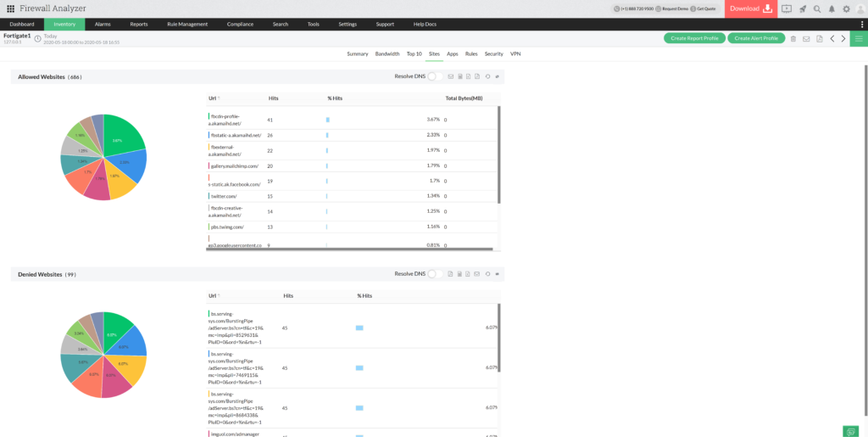Open the settings gear in header
This screenshot has height=437, width=868.
click(846, 8)
